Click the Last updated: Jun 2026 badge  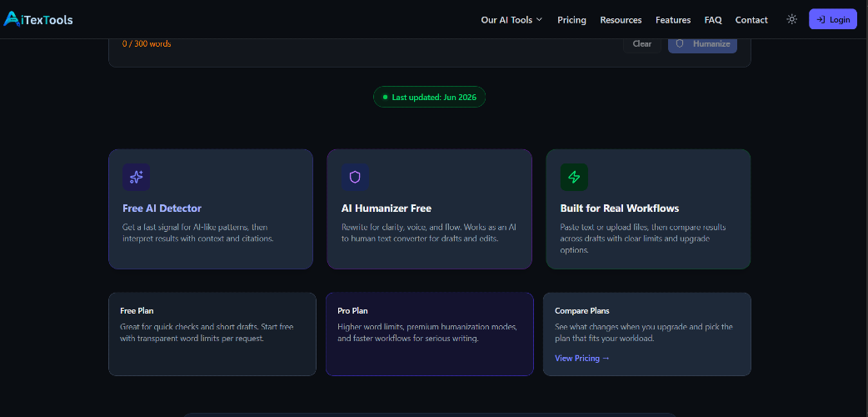[429, 97]
